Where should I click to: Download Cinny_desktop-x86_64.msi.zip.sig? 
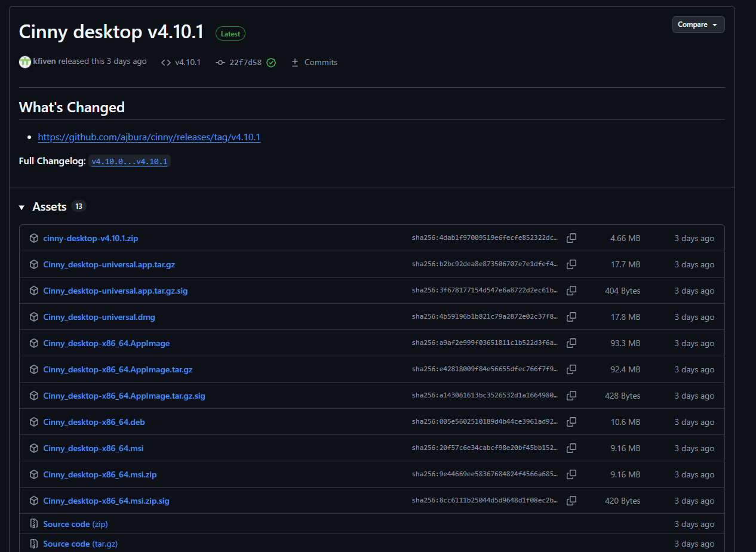(106, 501)
